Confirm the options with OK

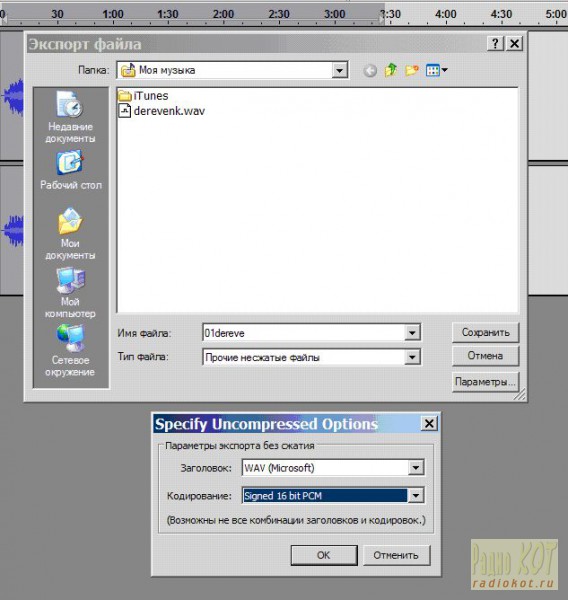pos(324,555)
